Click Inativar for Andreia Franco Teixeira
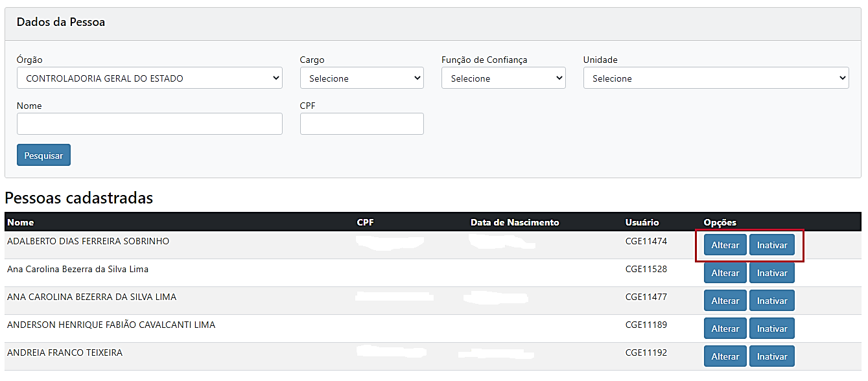The image size is (868, 381). [771, 356]
